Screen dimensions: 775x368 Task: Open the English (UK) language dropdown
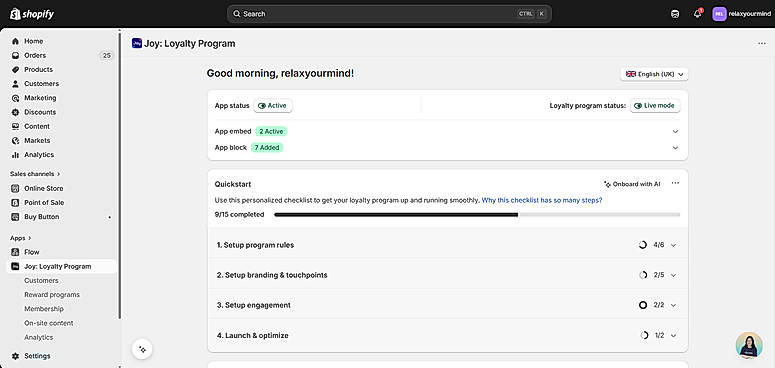click(654, 74)
